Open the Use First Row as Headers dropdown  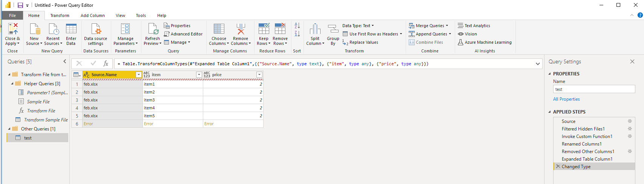click(373, 34)
